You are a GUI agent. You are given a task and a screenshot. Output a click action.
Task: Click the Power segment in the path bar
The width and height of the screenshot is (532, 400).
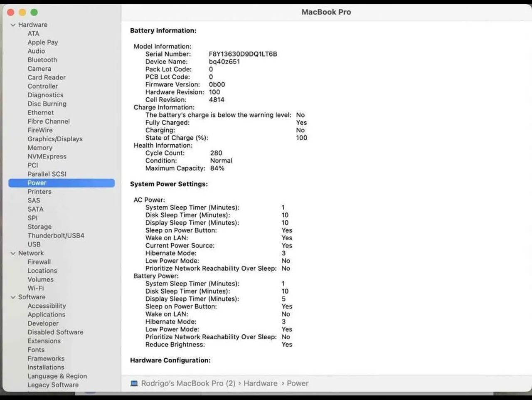click(298, 383)
